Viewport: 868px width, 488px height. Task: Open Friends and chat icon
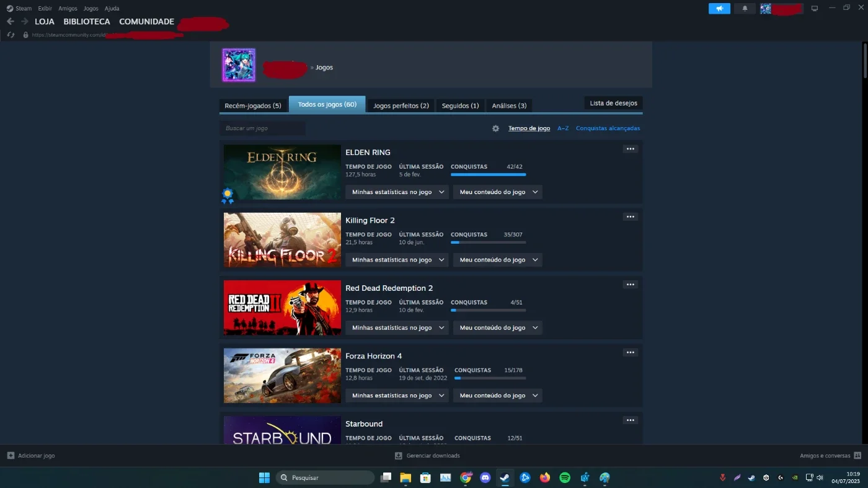point(857,455)
